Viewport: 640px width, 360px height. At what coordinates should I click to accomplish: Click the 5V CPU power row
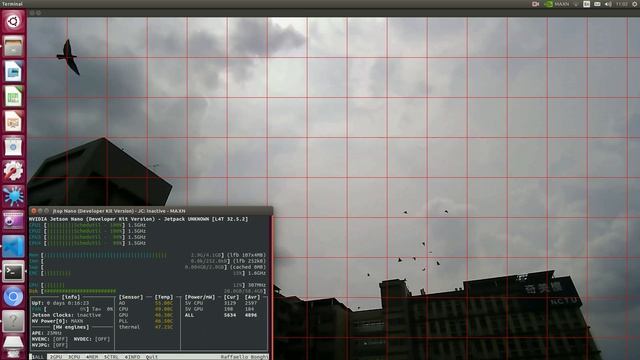click(221, 303)
